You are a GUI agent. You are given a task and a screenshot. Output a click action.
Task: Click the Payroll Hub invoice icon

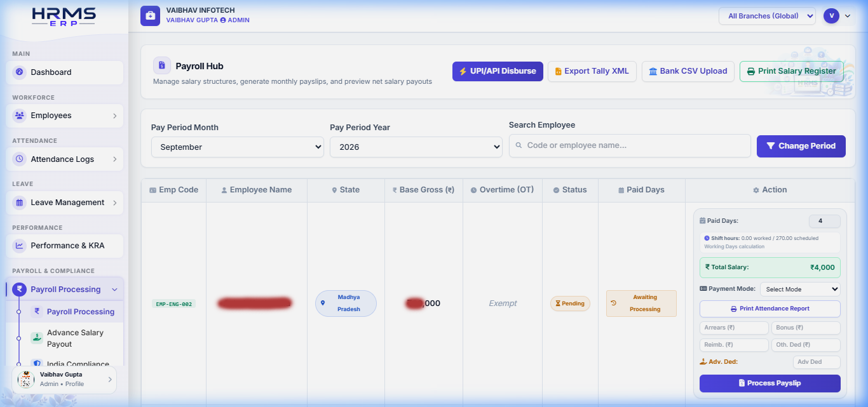[162, 65]
